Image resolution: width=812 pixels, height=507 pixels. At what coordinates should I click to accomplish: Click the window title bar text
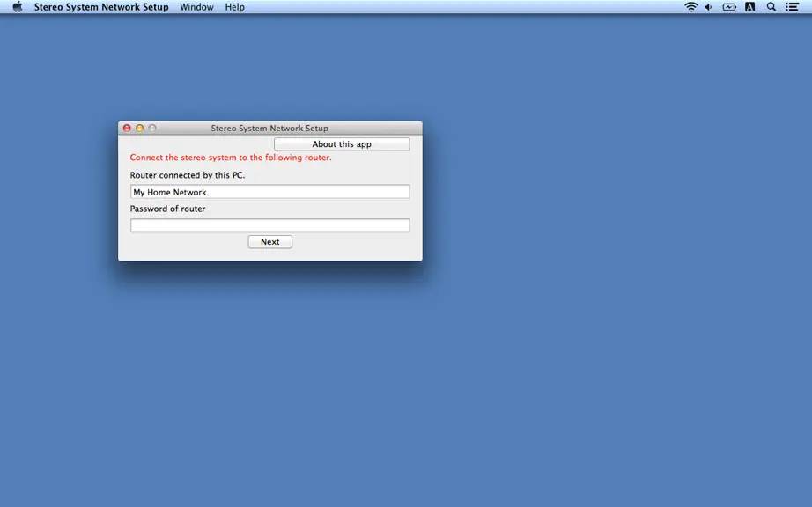[x=269, y=128]
